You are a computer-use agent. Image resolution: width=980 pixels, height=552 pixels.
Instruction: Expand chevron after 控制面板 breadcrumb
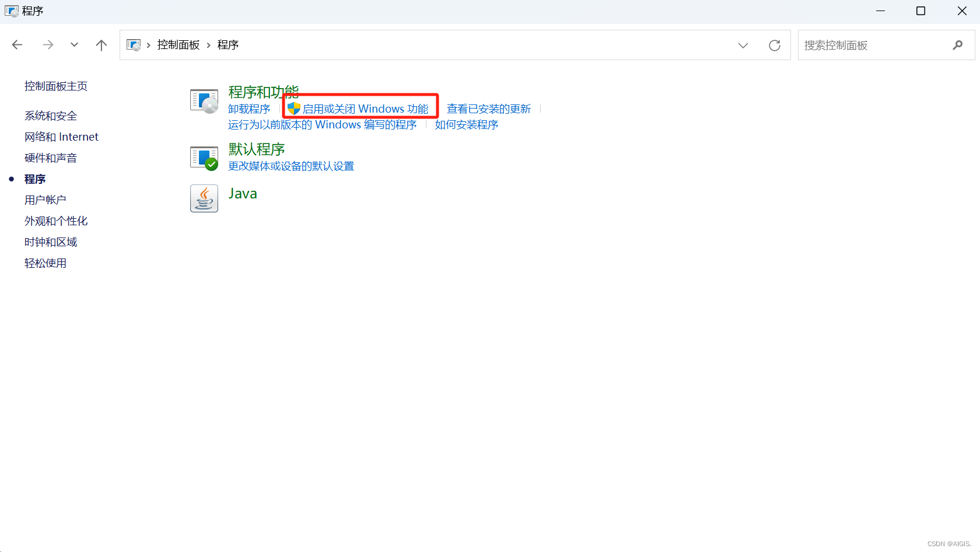pyautogui.click(x=208, y=45)
